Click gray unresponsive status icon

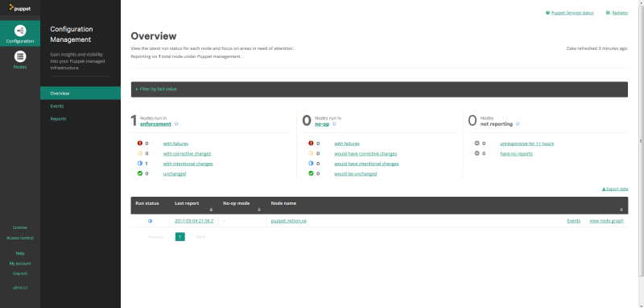click(477, 144)
